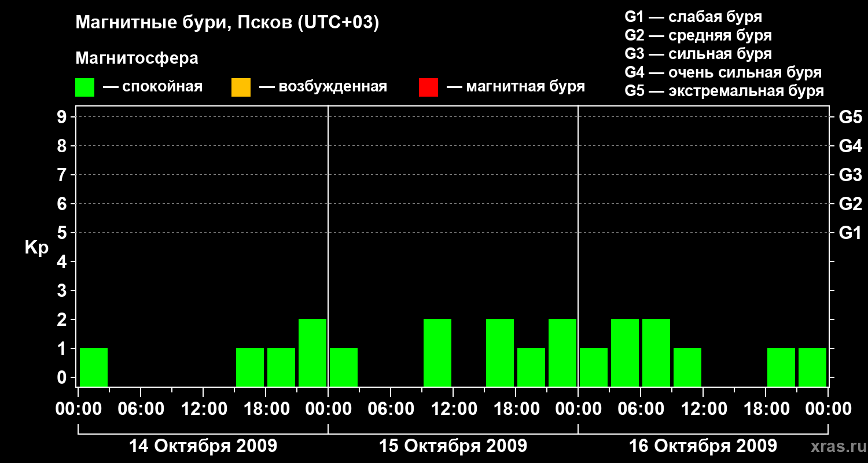Click the 16 October bar at 03:00–06:00
Screen dimensions: 868x463
pos(625,352)
